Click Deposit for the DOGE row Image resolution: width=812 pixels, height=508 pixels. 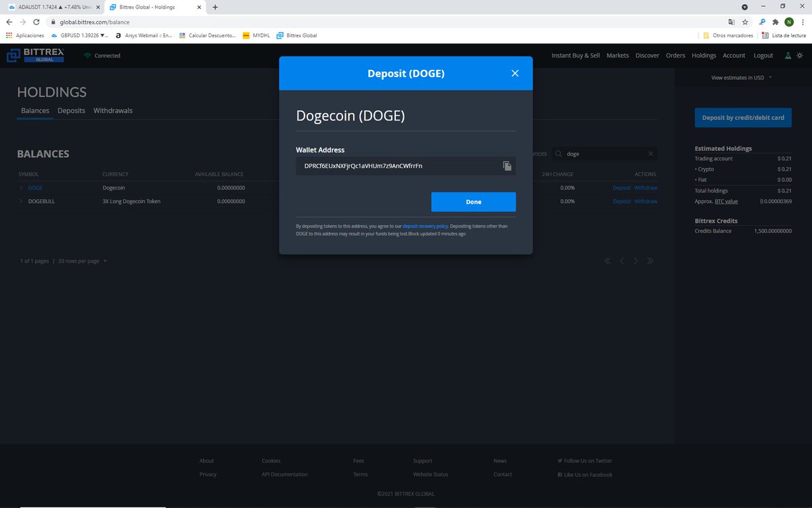[622, 188]
